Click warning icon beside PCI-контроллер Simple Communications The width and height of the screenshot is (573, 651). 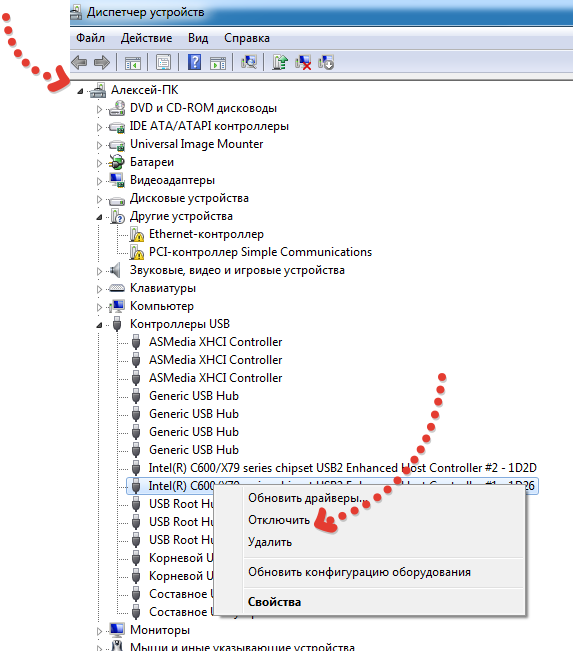pyautogui.click(x=137, y=252)
